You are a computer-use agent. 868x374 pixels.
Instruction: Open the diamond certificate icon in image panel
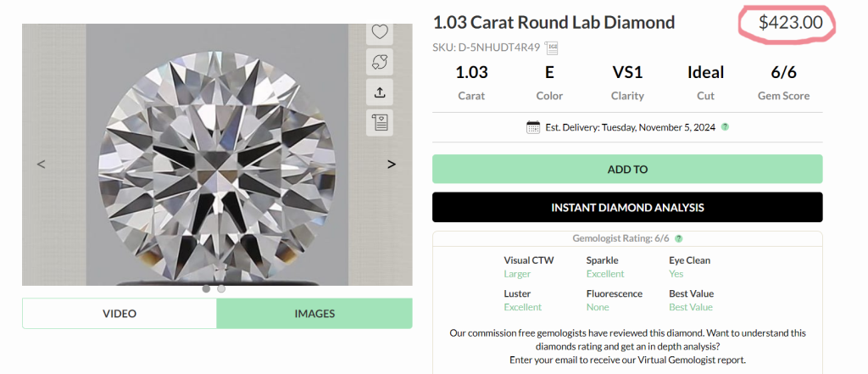tap(380, 121)
